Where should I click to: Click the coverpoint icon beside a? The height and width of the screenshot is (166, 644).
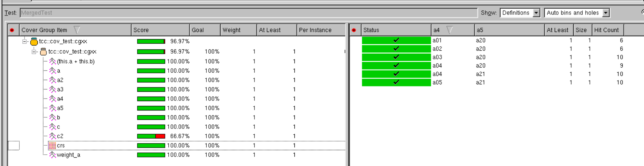point(53,70)
